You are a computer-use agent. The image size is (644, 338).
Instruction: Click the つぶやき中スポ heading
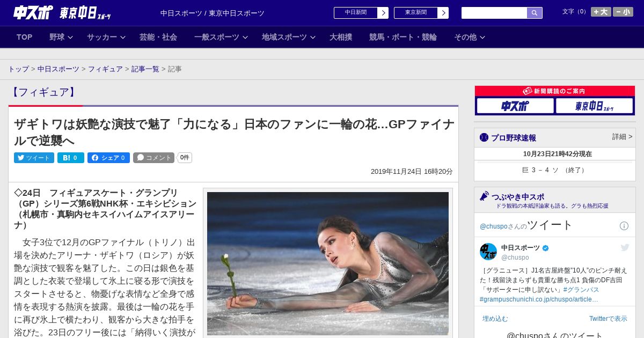(x=517, y=197)
